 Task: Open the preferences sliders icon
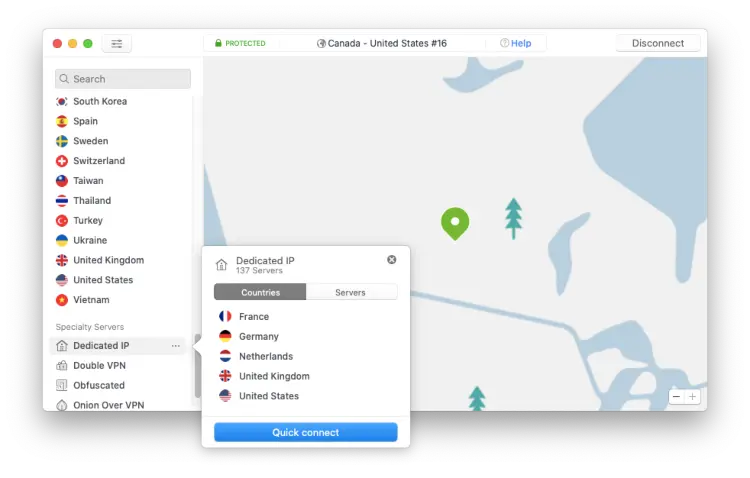pyautogui.click(x=117, y=44)
